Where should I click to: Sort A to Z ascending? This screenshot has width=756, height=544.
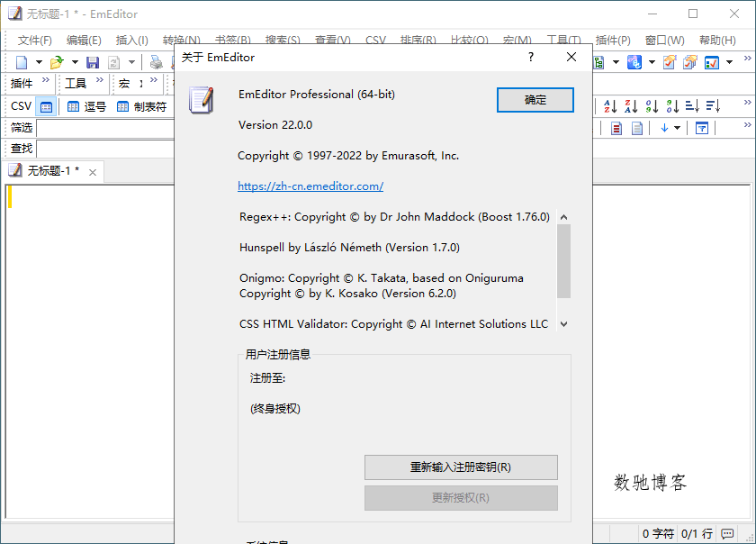pos(610,105)
